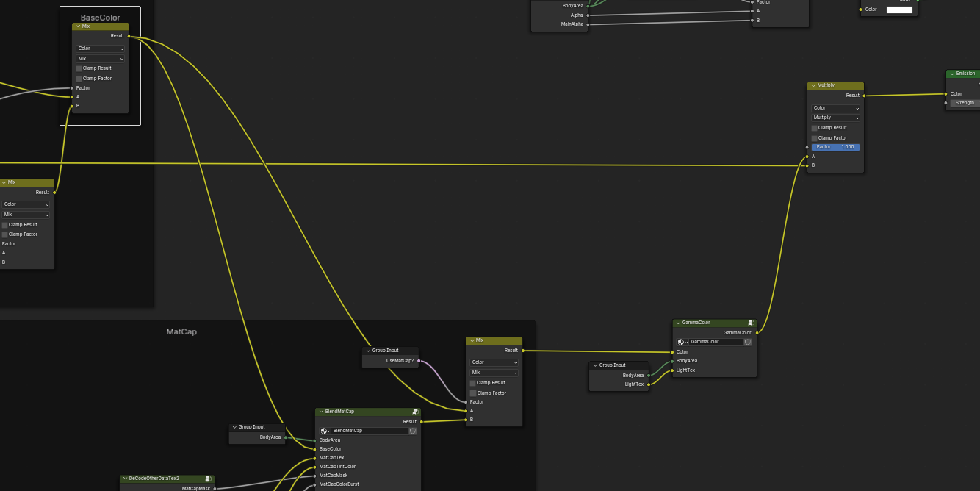980x491 pixels.
Task: Click the UseMatCap? output socket
Action: coord(419,361)
